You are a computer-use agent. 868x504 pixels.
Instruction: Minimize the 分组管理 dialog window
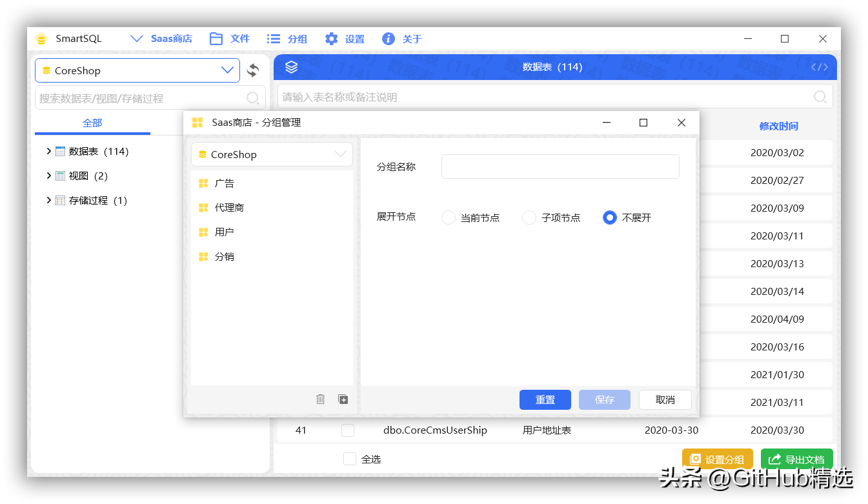tap(606, 123)
